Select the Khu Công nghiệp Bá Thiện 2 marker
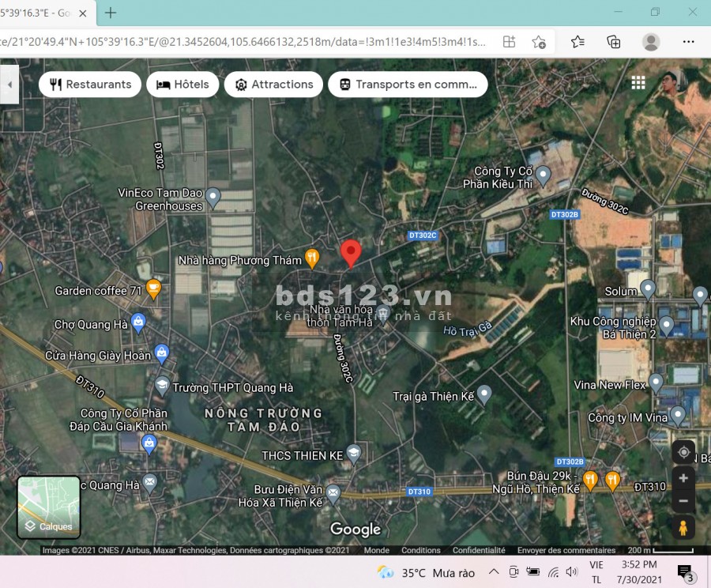The width and height of the screenshot is (711, 588). click(x=666, y=326)
